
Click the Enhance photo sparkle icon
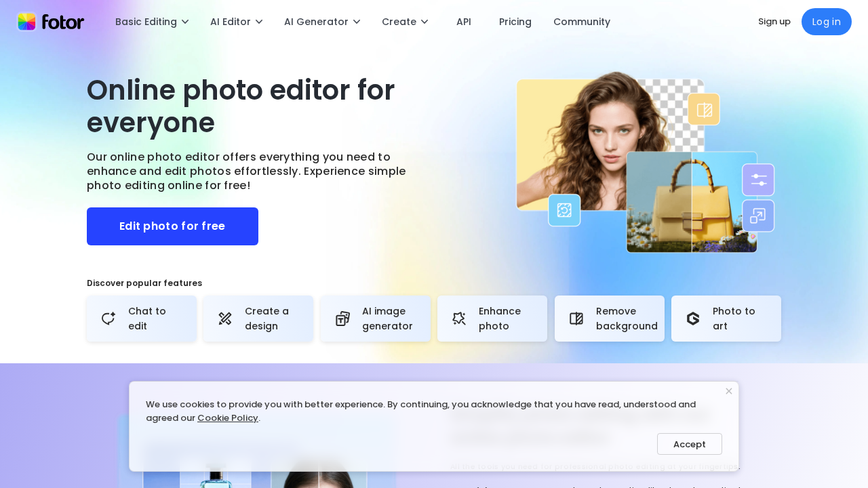coord(459,319)
